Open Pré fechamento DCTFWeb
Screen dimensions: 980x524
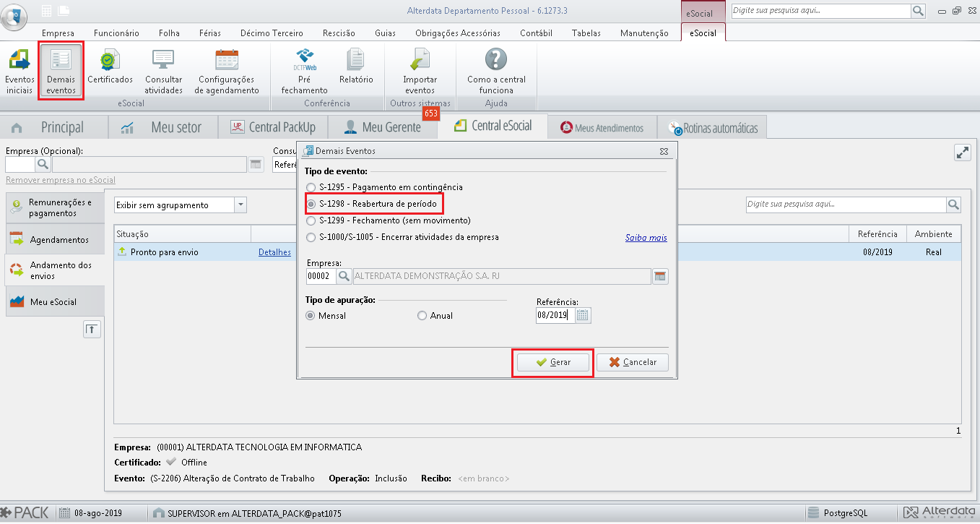[x=305, y=71]
